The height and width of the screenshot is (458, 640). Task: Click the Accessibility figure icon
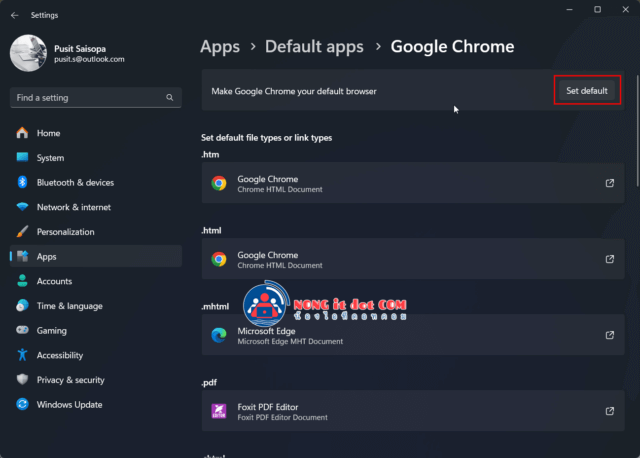pyautogui.click(x=22, y=355)
